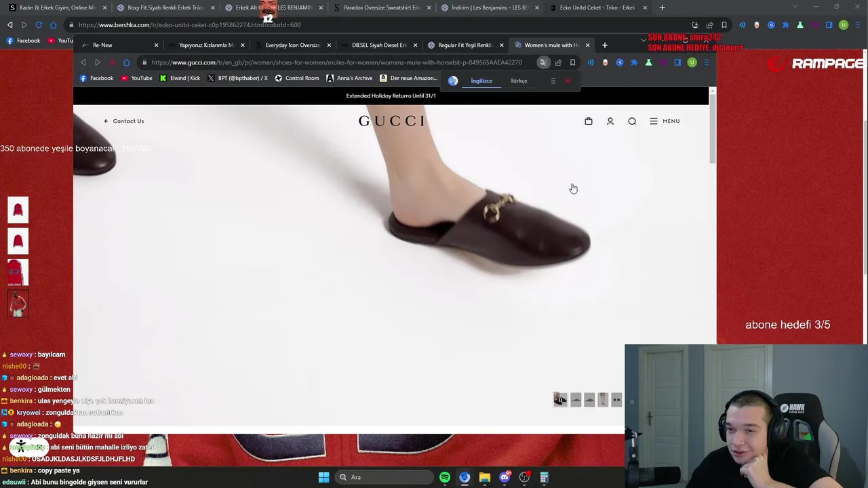
Task: Open the Anna's Archive bookmark
Action: (x=349, y=78)
